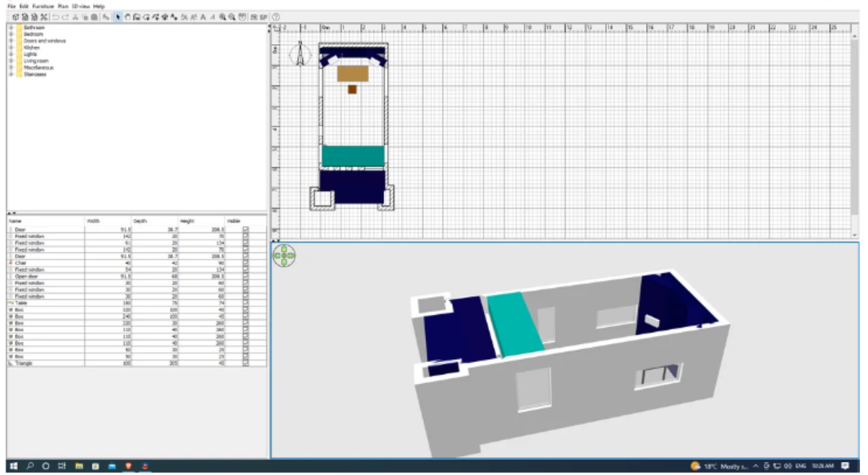Click the Zoom in magnifier icon
Viewport: 868px width, 475px height.
223,17
